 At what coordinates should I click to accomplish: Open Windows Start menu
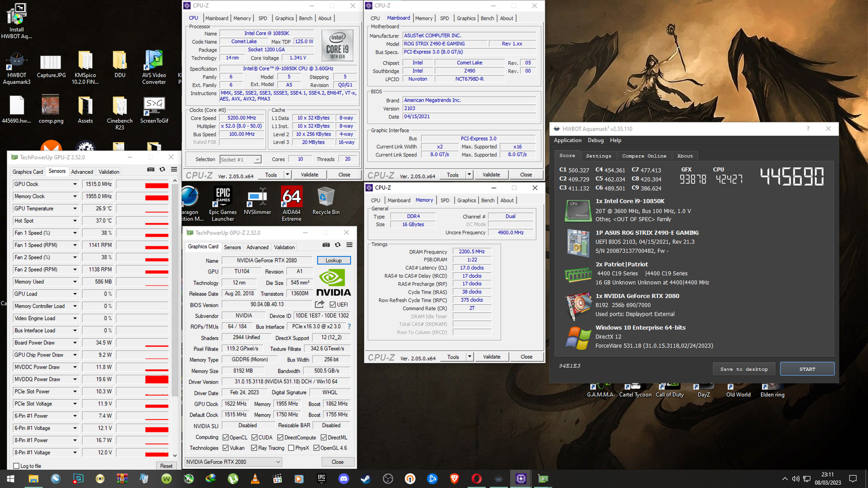[x=11, y=479]
